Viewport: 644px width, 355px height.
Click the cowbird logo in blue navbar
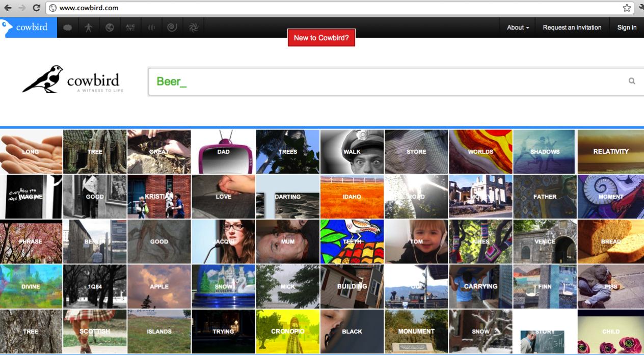[29, 28]
